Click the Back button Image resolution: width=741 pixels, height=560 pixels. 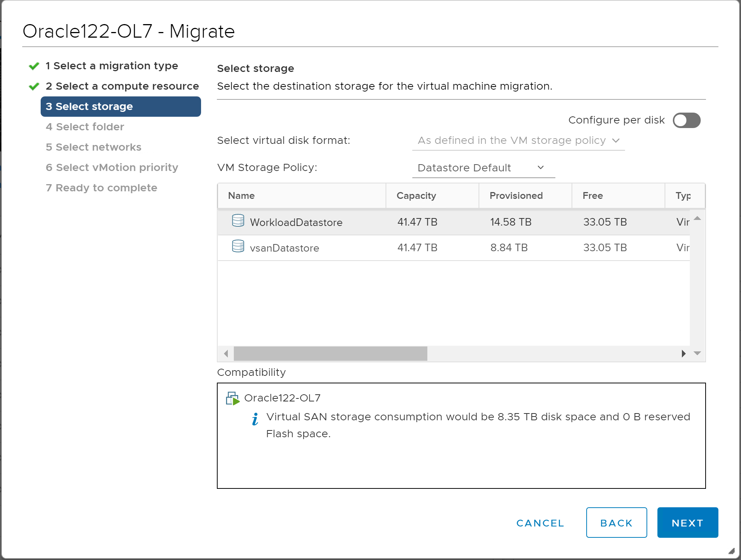[x=616, y=523]
